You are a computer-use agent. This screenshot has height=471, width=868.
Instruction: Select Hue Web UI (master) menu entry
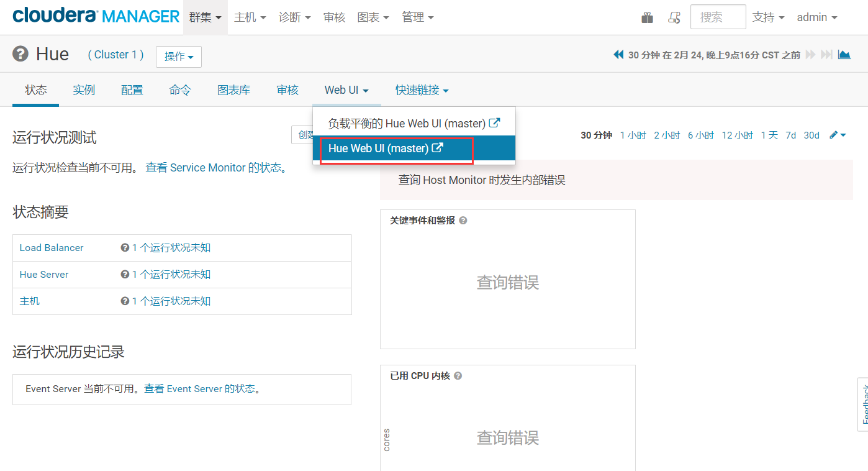414,148
